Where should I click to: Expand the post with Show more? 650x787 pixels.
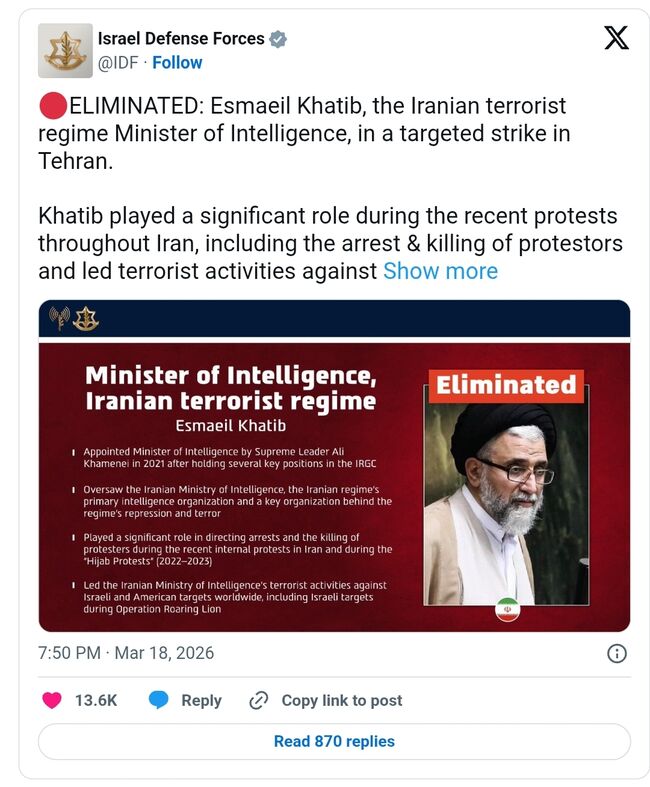440,271
